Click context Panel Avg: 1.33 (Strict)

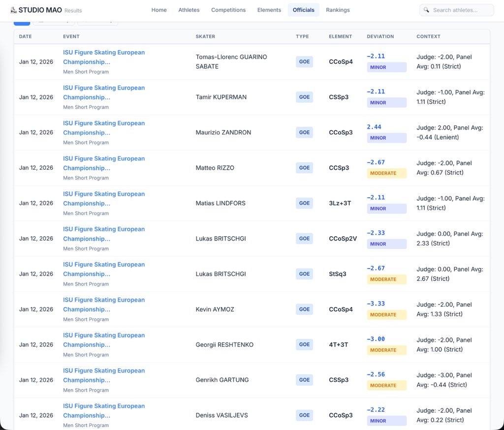[x=444, y=309]
